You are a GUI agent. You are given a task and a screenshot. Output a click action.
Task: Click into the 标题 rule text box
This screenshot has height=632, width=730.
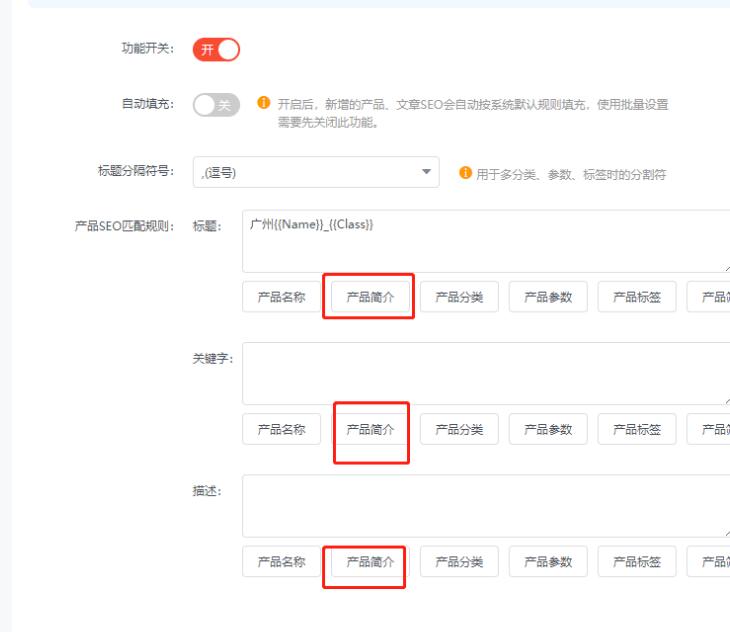click(x=485, y=240)
